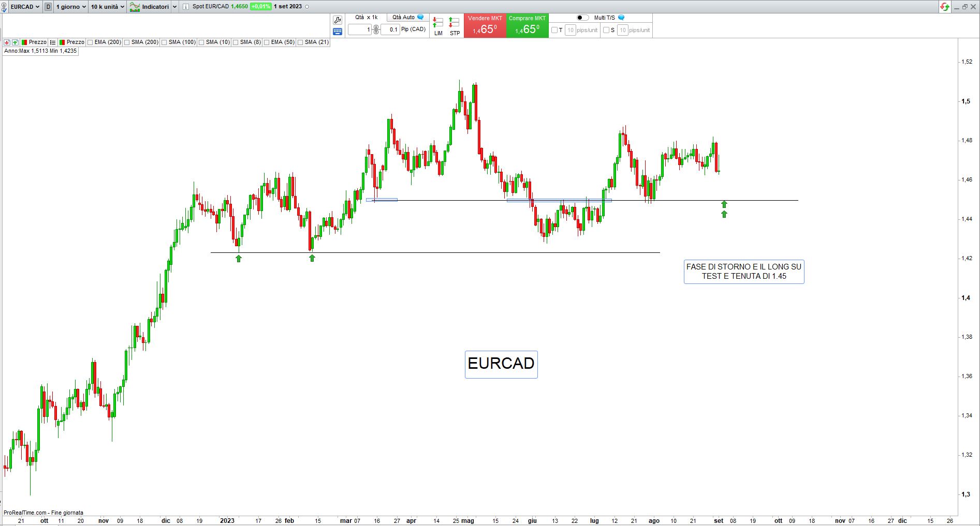This screenshot has height=526, width=980.
Task: Open the 10 k unità dropdown
Action: click(x=108, y=7)
